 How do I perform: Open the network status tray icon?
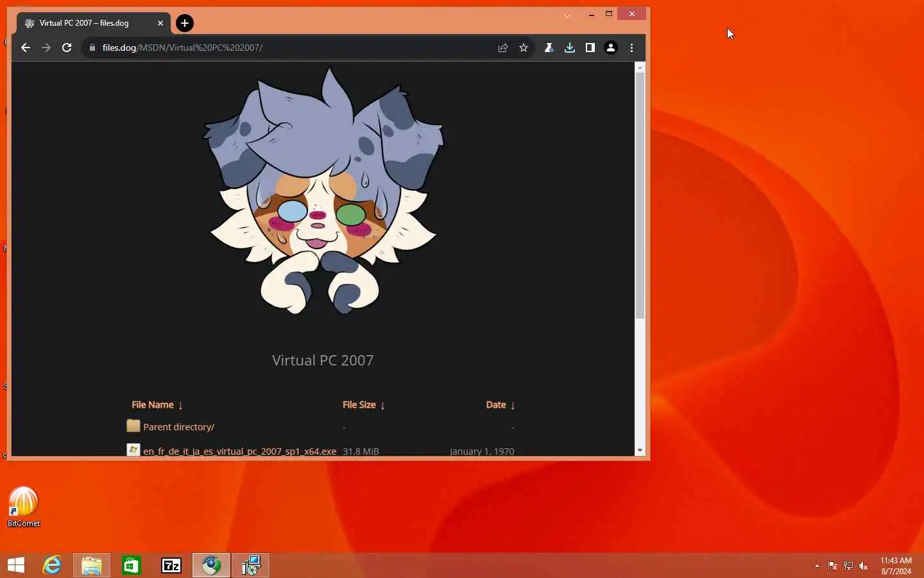coord(848,566)
